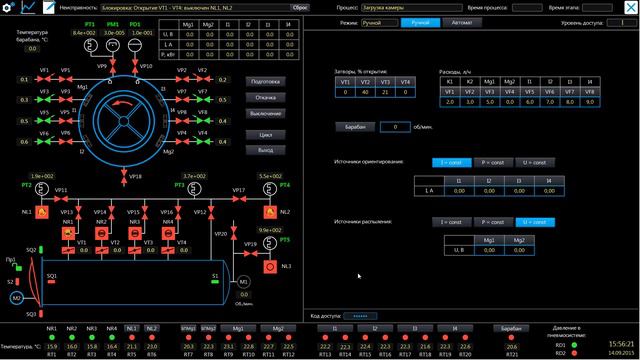
Task: Start the Откачка process
Action: click(x=265, y=98)
